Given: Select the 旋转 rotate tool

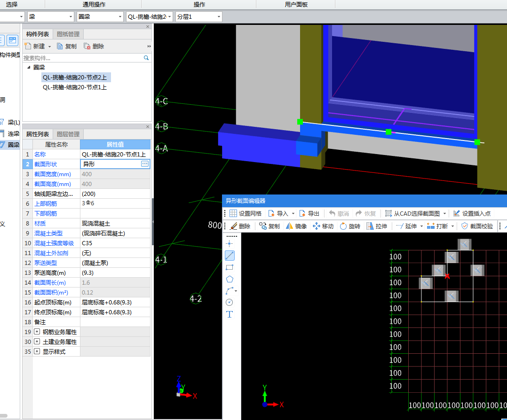Looking at the screenshot, I should tap(350, 226).
